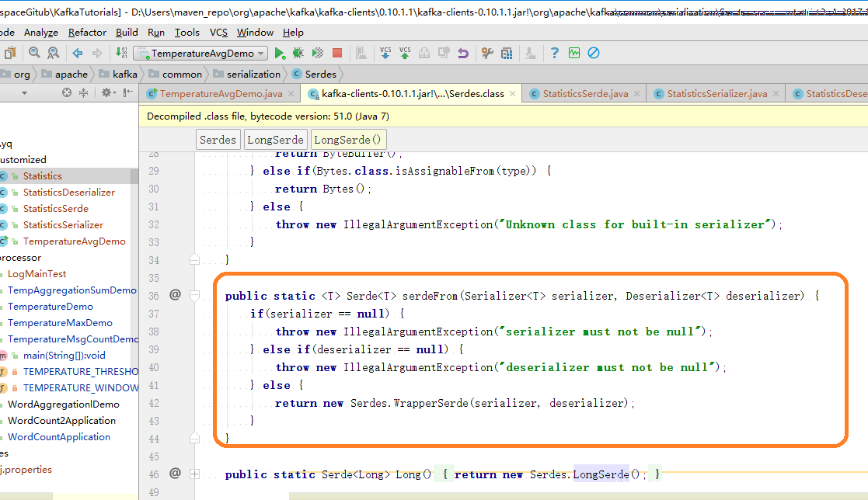The height and width of the screenshot is (500, 868).
Task: Select StatisticsDeserializer in project tree
Action: pyautogui.click(x=69, y=193)
